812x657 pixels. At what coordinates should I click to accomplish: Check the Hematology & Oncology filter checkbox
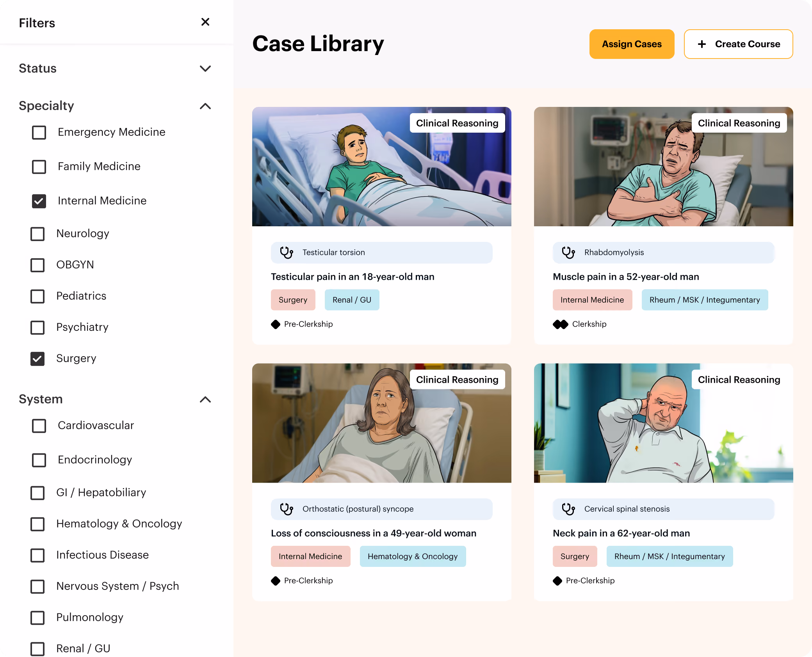coord(37,524)
